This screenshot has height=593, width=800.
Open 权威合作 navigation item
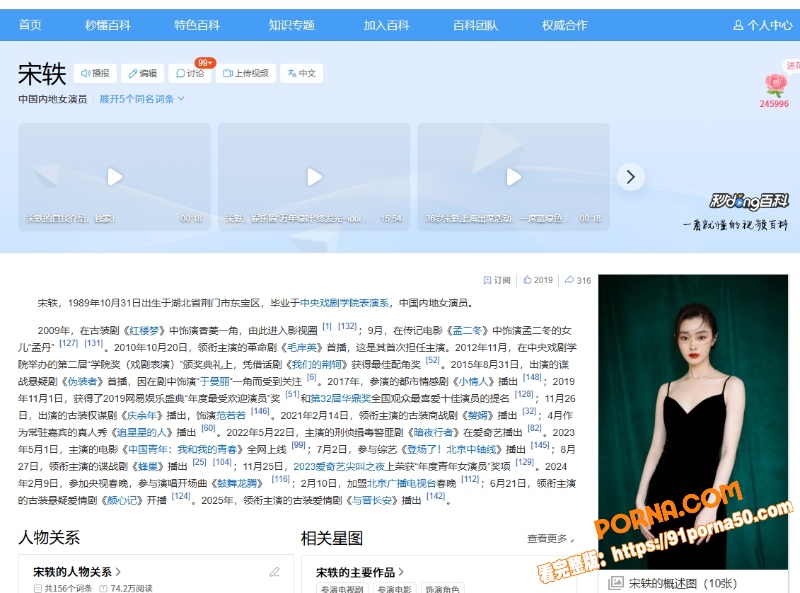pyautogui.click(x=565, y=25)
